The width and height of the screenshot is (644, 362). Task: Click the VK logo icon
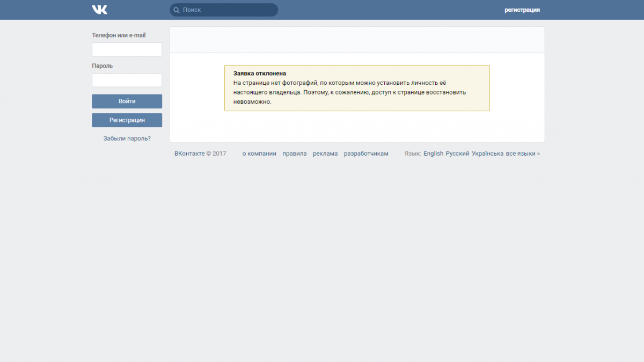coord(99,10)
